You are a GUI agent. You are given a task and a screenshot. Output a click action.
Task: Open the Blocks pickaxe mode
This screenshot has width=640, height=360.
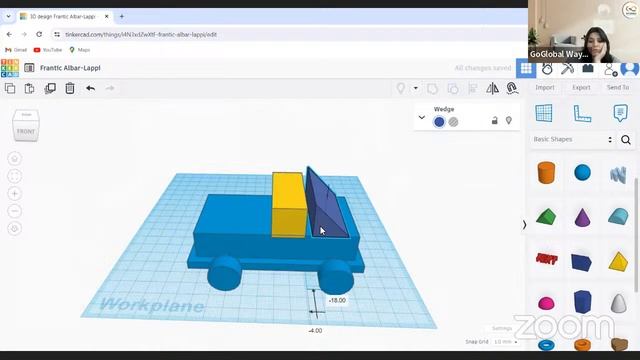point(567,69)
